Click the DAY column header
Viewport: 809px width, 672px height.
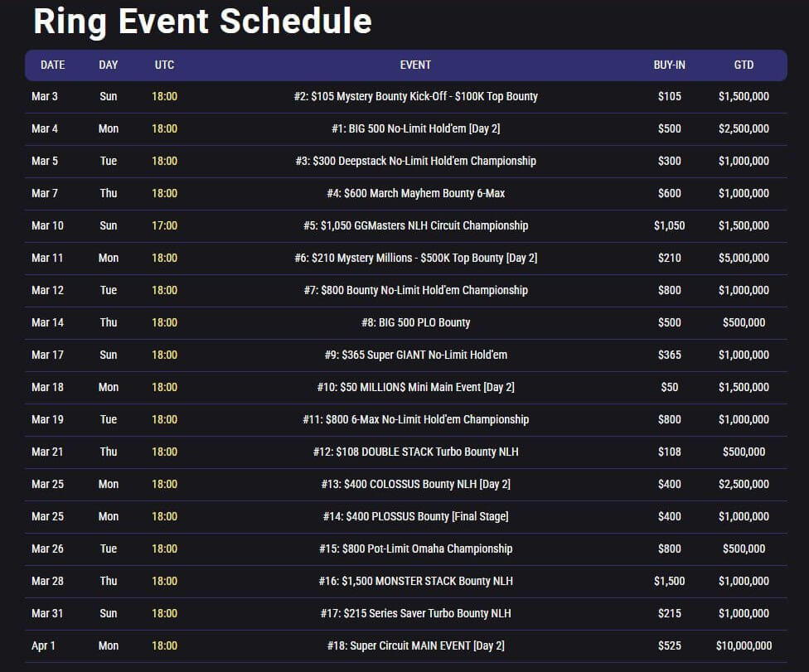point(108,65)
